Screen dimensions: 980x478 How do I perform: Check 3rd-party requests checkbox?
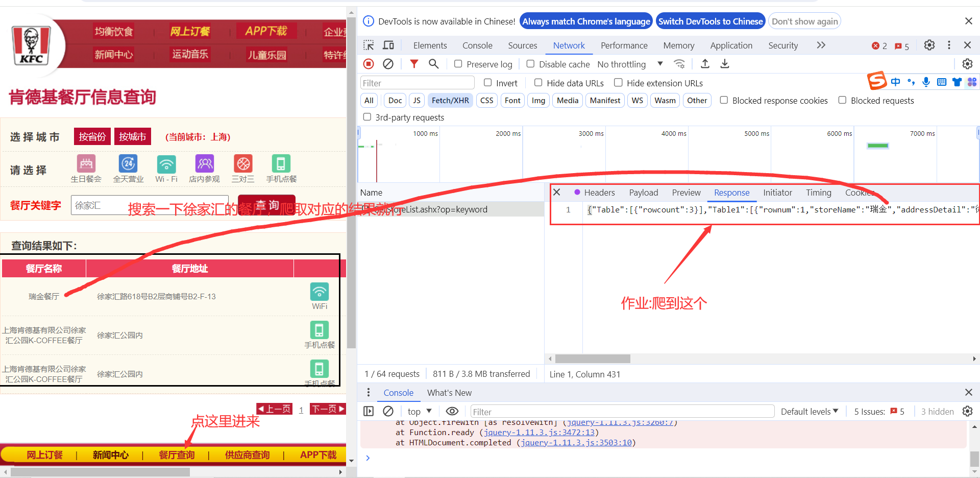pyautogui.click(x=367, y=117)
